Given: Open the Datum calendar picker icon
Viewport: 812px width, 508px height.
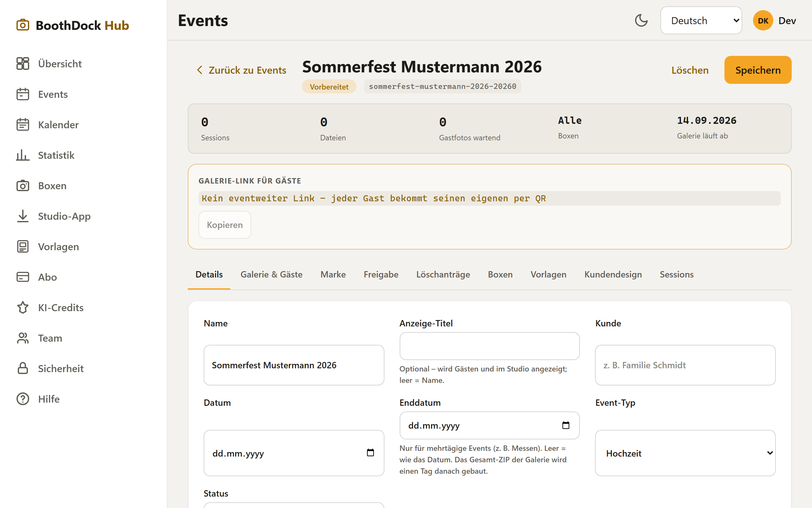Looking at the screenshot, I should pos(370,453).
